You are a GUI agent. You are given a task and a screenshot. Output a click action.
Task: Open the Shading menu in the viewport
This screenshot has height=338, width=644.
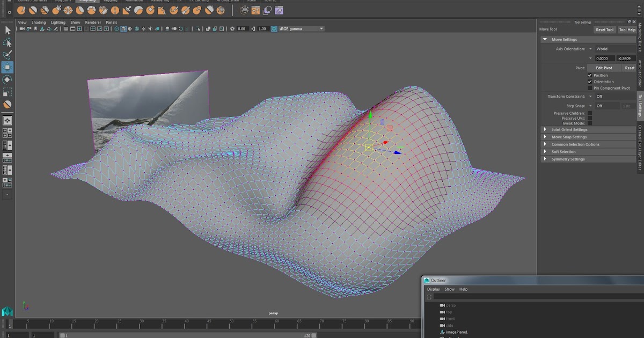coord(38,22)
